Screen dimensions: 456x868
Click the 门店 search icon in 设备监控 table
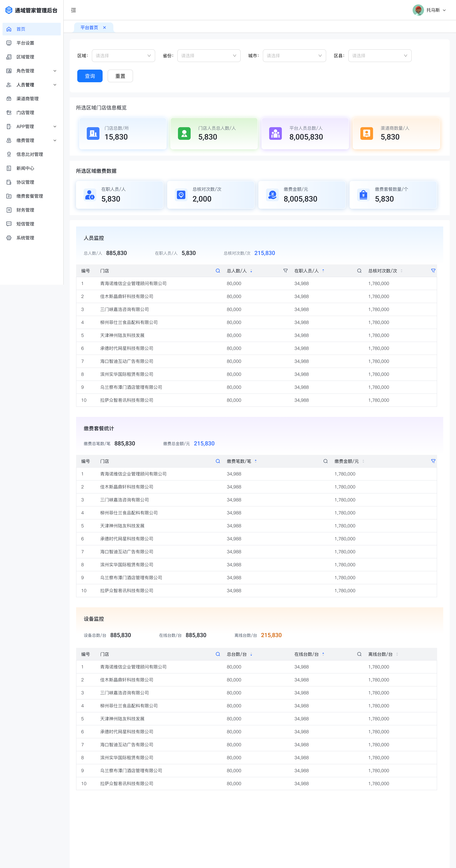pos(218,654)
